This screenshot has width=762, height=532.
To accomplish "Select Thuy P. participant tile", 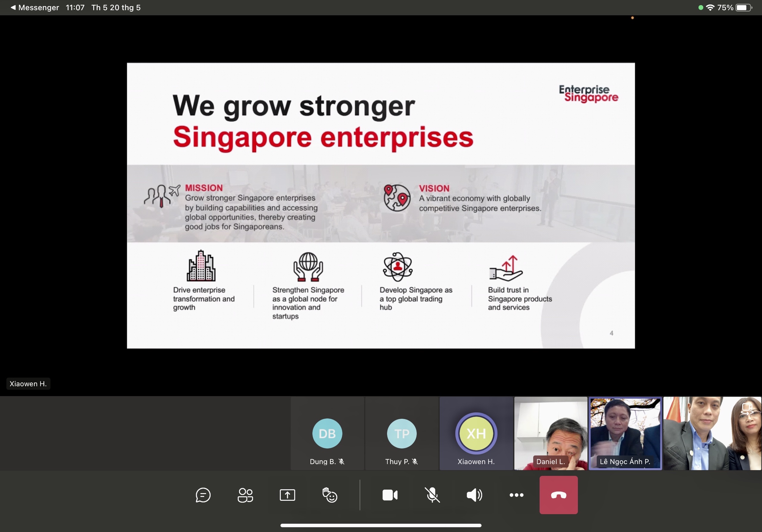I will (402, 433).
